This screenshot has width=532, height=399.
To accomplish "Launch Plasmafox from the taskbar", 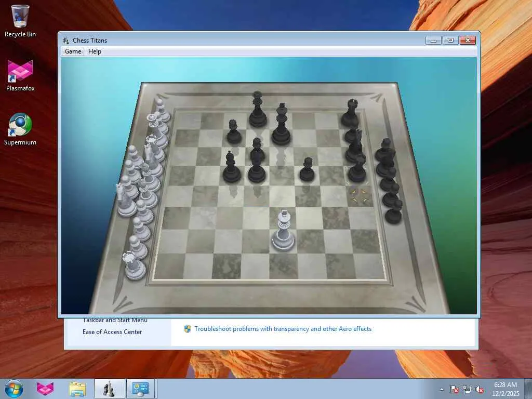I will [45, 389].
